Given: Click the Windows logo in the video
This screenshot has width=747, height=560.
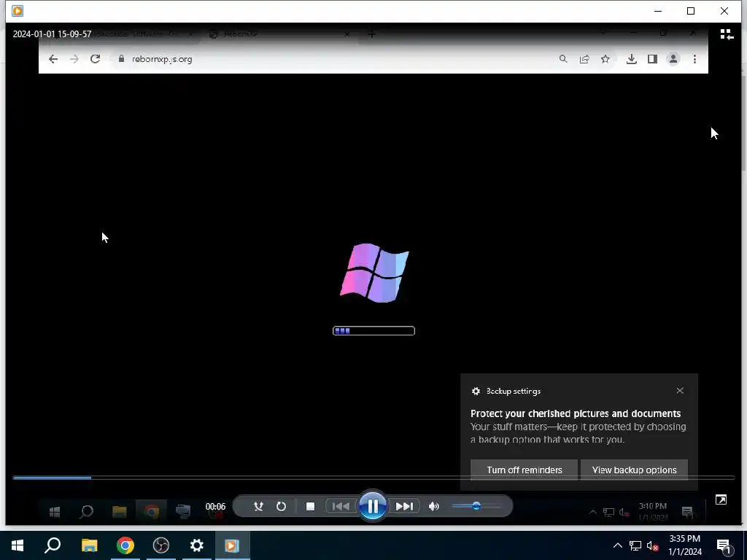Looking at the screenshot, I should pos(374,273).
